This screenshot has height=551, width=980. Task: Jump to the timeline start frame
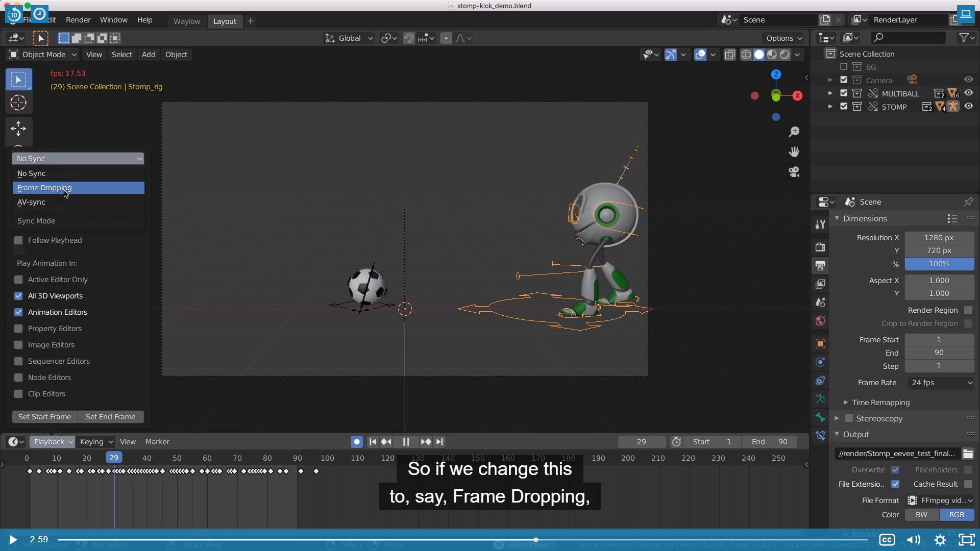click(373, 442)
